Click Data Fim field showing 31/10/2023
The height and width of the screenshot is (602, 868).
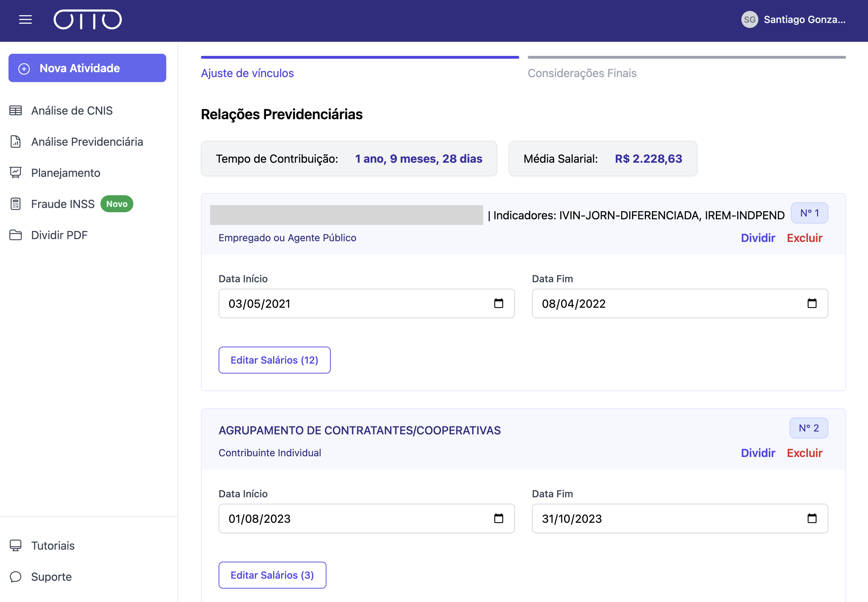point(680,518)
